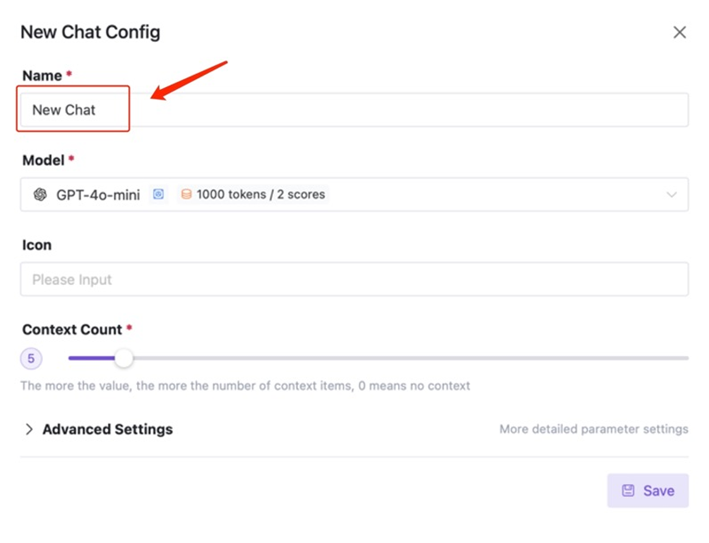Click the "1000 tokens / 2 scores" tag
The width and height of the screenshot is (709, 543).
[x=253, y=194]
